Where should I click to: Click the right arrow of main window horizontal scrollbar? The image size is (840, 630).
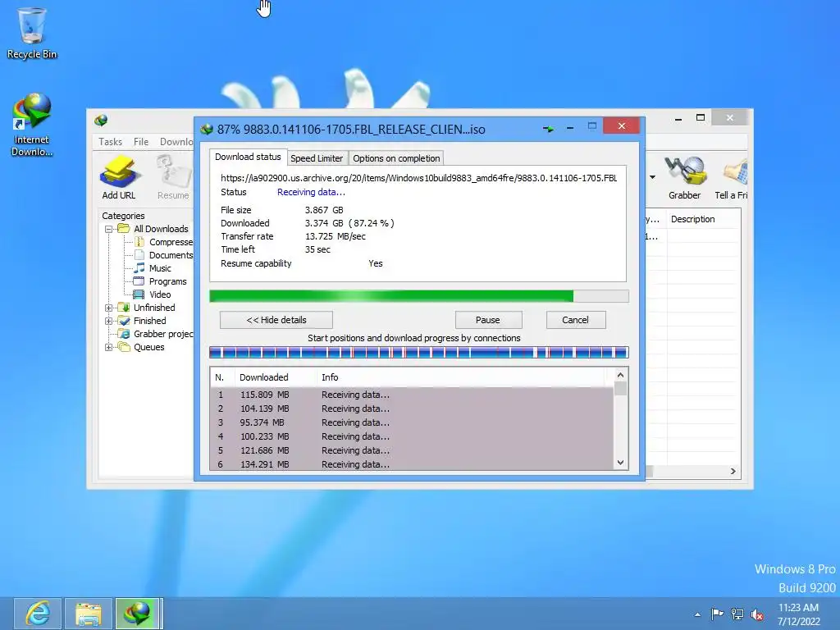pyautogui.click(x=733, y=471)
